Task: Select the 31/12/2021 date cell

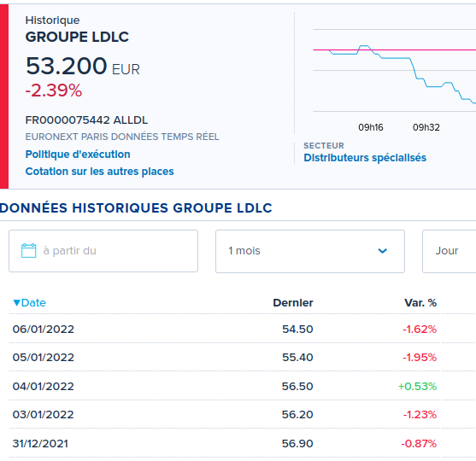Action: coord(40,443)
